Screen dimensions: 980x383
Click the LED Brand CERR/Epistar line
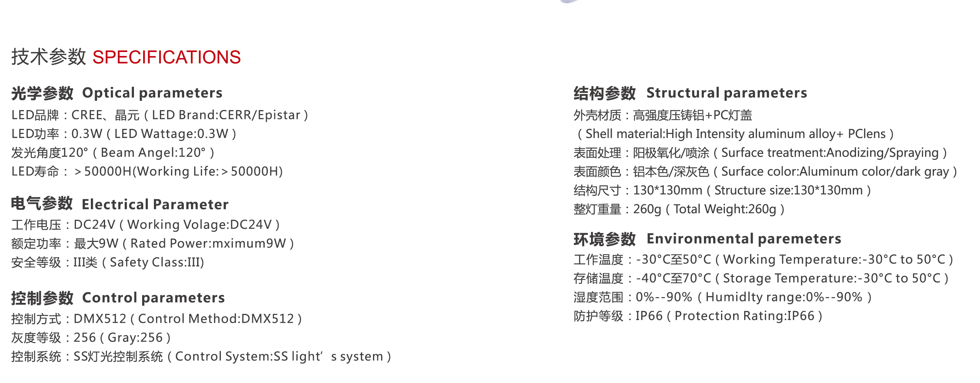tap(160, 115)
